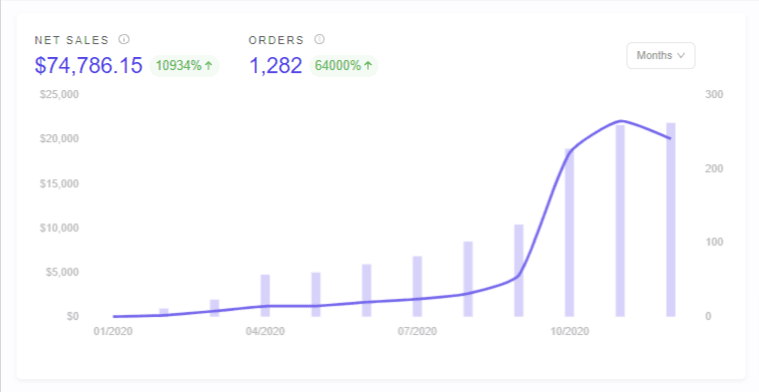
Task: Click the October 2020 orders bar
Action: pyautogui.click(x=569, y=233)
